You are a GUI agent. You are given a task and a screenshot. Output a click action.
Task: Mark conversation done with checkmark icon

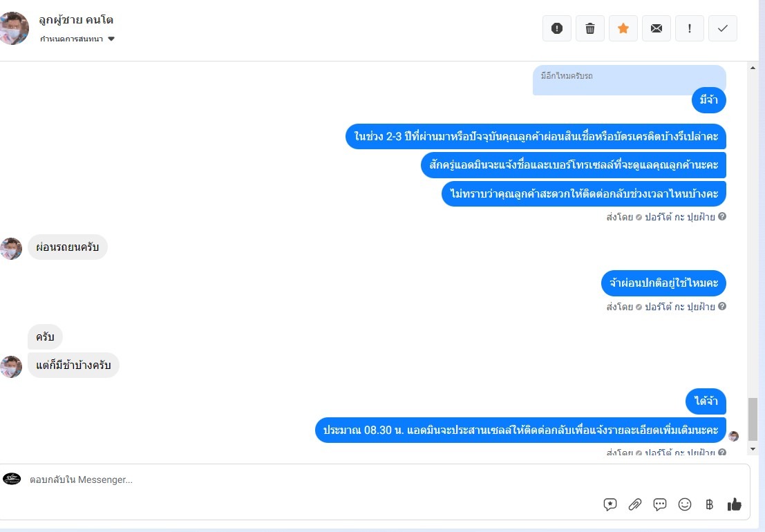pyautogui.click(x=723, y=28)
